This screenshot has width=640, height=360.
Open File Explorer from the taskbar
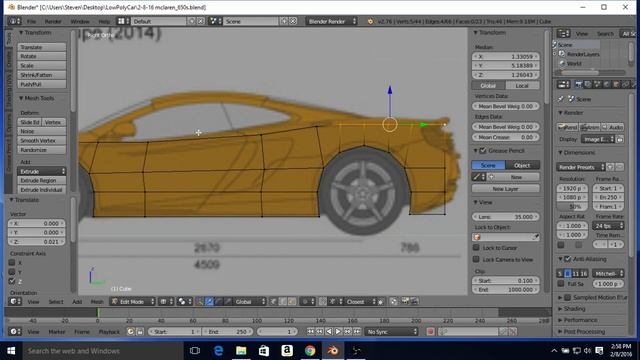point(241,351)
